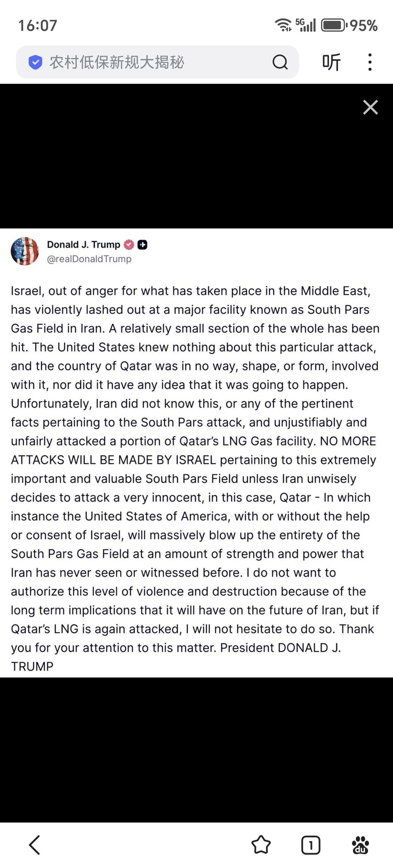
Task: Tap the Wi-Fi status bar icon
Action: 284,25
